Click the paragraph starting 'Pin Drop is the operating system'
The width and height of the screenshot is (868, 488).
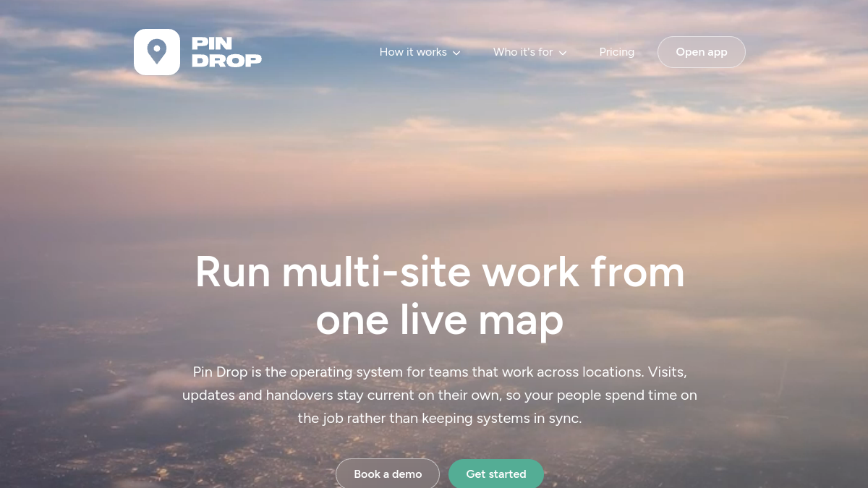point(440,395)
